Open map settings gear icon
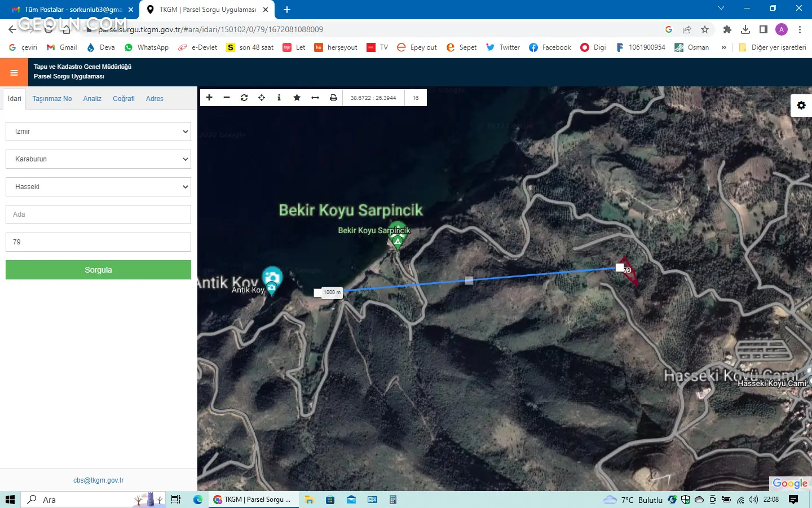 (801, 106)
